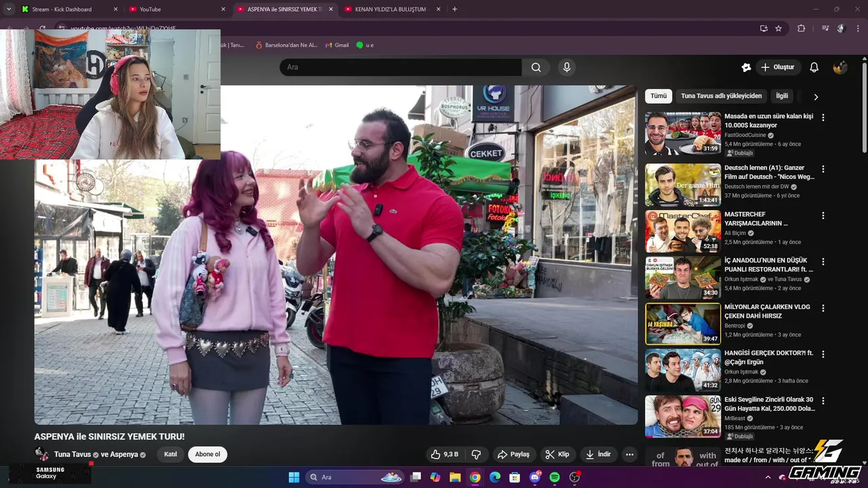
Task: Open the Chrome profile avatar in toolbar
Action: [841, 28]
